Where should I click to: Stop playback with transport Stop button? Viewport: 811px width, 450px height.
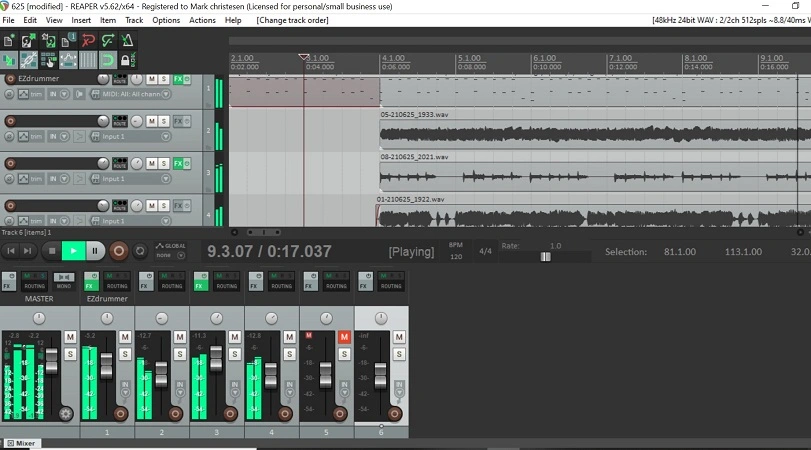coord(52,251)
